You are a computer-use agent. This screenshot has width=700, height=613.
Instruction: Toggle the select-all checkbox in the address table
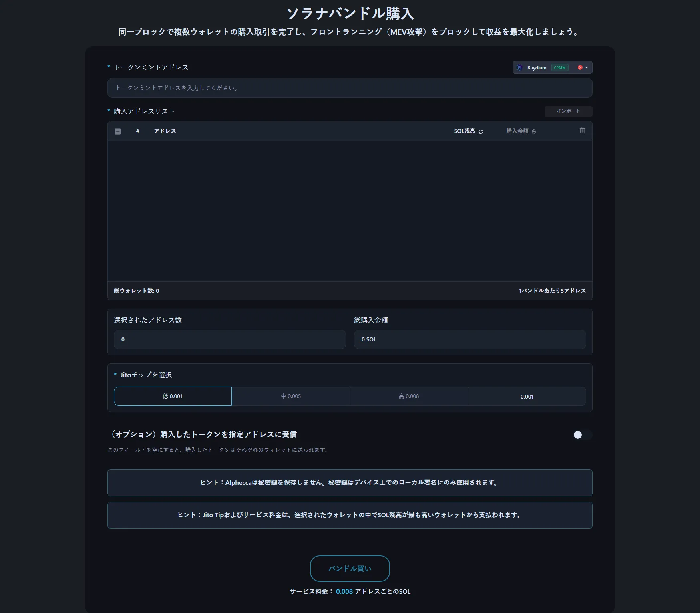(118, 131)
